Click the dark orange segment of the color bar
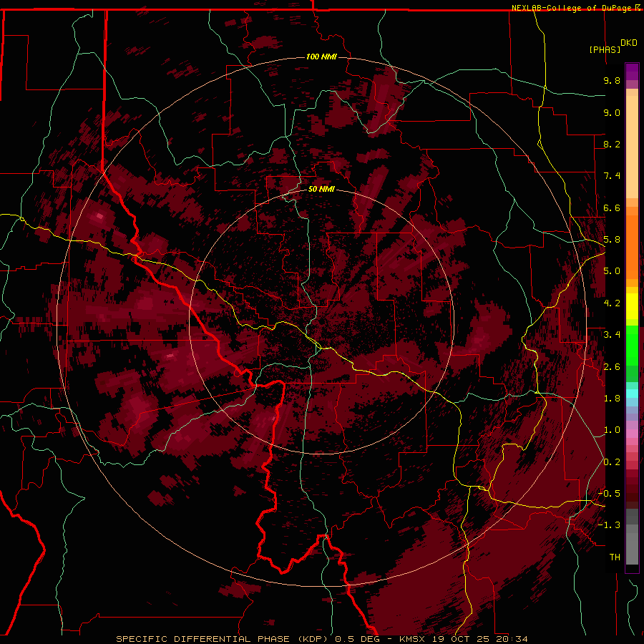Screen dimensions: 644x644 click(632, 246)
